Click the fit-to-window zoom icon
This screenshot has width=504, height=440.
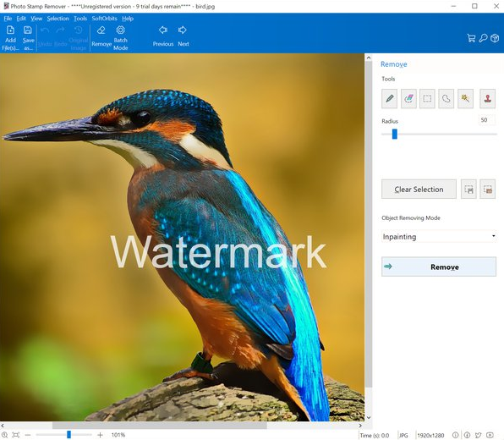click(x=16, y=435)
